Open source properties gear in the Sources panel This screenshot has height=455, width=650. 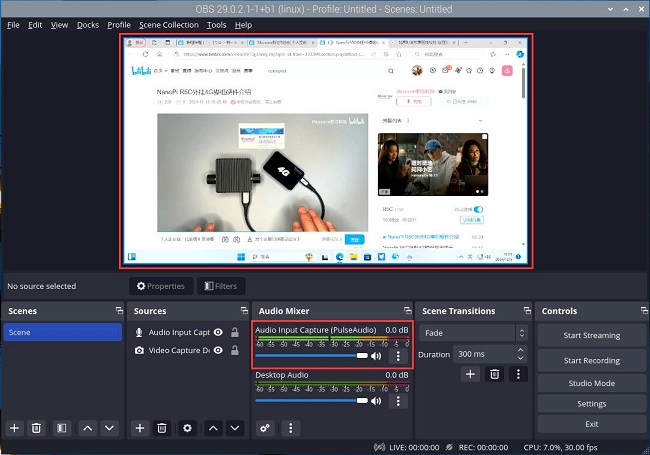(187, 428)
